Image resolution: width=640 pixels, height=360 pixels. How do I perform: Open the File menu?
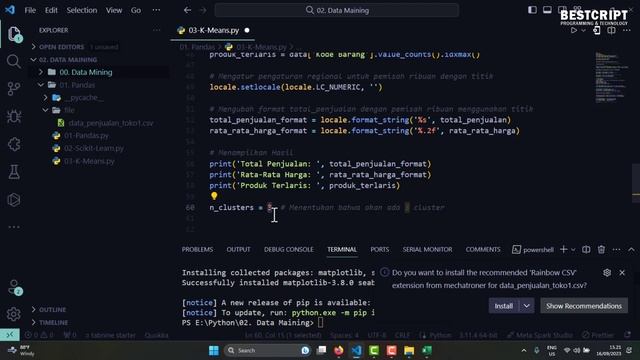(x=30, y=10)
